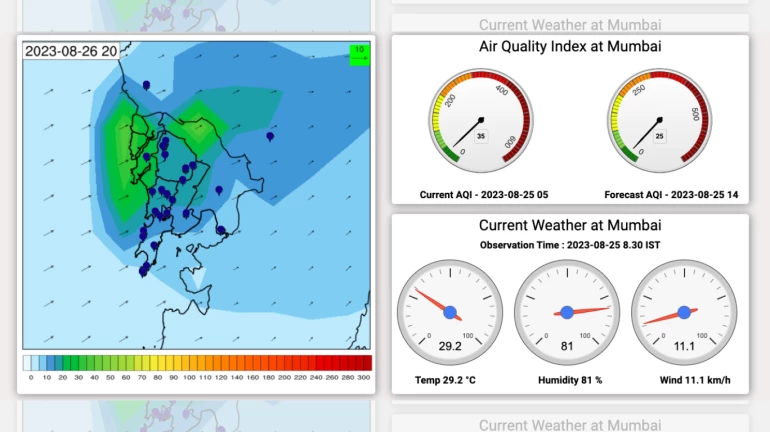Click the green wind scale box labeled 10
770x432 pixels.
point(359,53)
